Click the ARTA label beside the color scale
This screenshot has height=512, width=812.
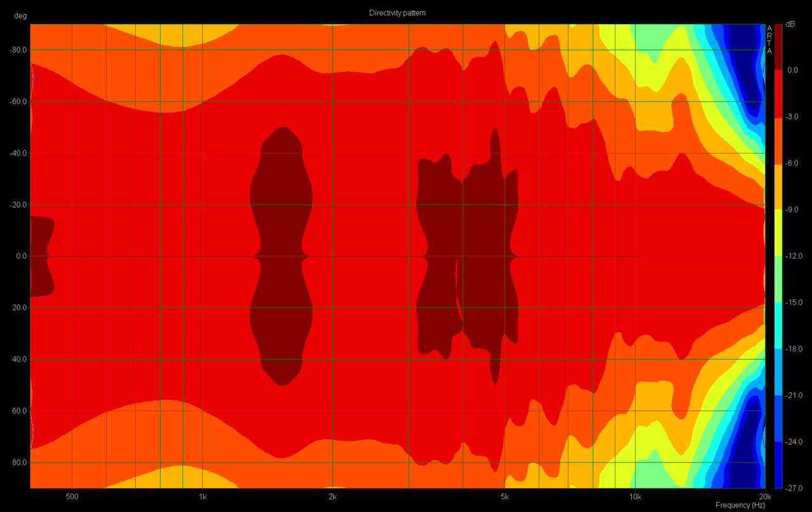tap(769, 39)
